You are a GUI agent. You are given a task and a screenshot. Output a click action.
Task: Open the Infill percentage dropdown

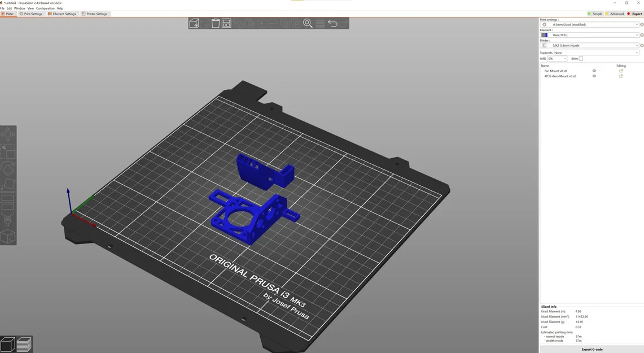click(x=557, y=59)
